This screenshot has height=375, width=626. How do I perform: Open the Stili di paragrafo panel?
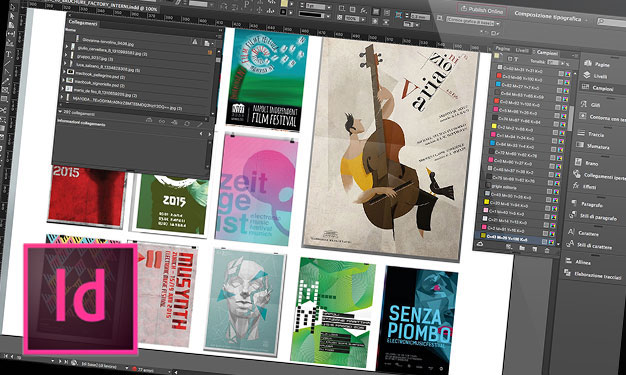pos(593,216)
